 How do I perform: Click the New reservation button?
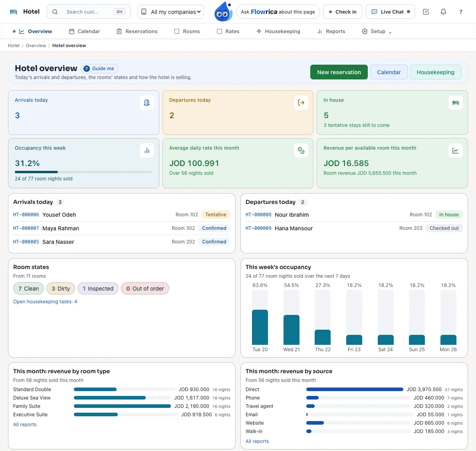point(339,72)
